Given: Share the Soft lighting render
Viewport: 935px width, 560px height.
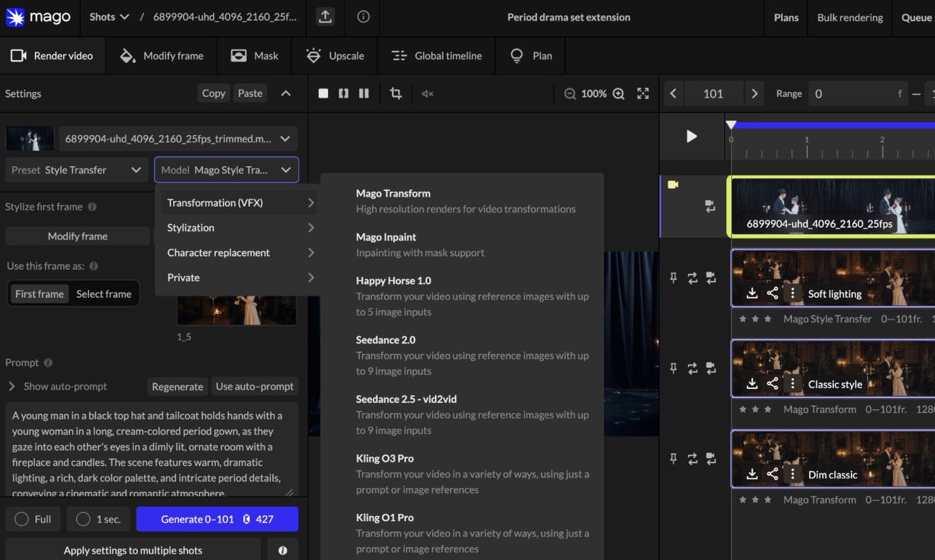Looking at the screenshot, I should (772, 293).
